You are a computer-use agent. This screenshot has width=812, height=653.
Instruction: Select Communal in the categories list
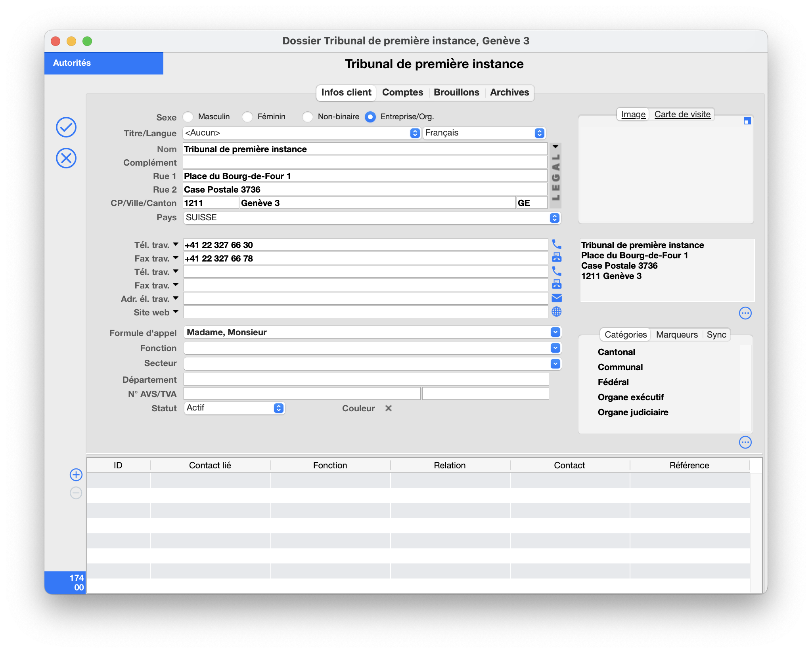point(620,367)
